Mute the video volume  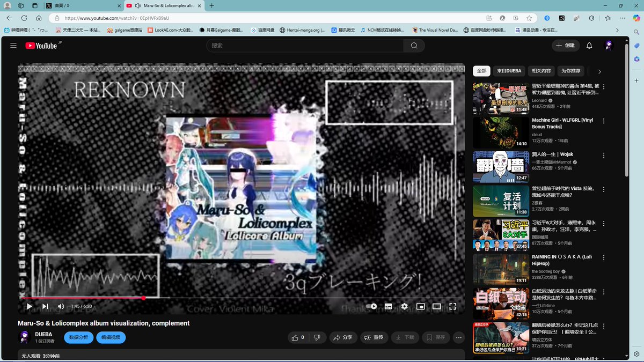pos(61,306)
